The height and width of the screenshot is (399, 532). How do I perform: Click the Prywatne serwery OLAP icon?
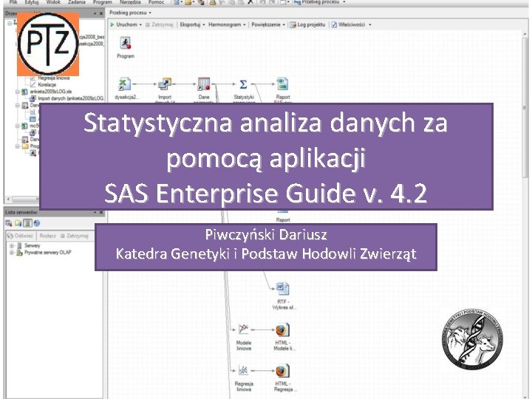(20, 253)
